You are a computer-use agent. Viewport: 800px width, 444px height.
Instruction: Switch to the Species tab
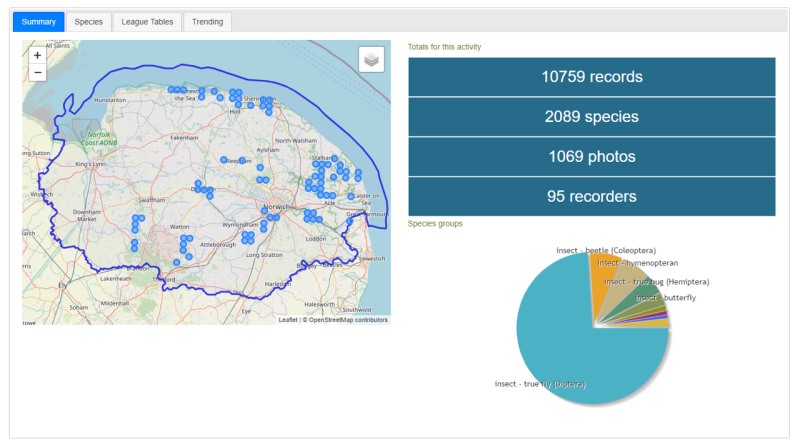tap(88, 21)
